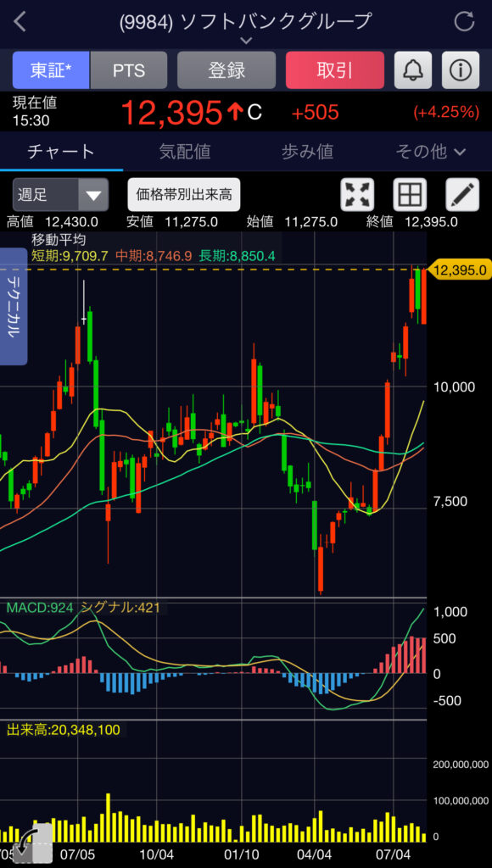Tap the シグナル:421 label
Viewport: 492px width, 868px height.
[120, 608]
